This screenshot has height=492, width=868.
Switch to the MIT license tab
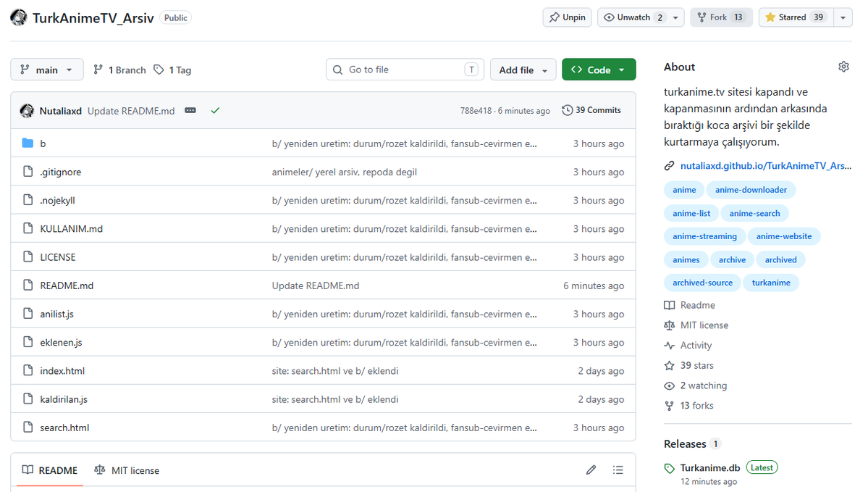click(127, 470)
